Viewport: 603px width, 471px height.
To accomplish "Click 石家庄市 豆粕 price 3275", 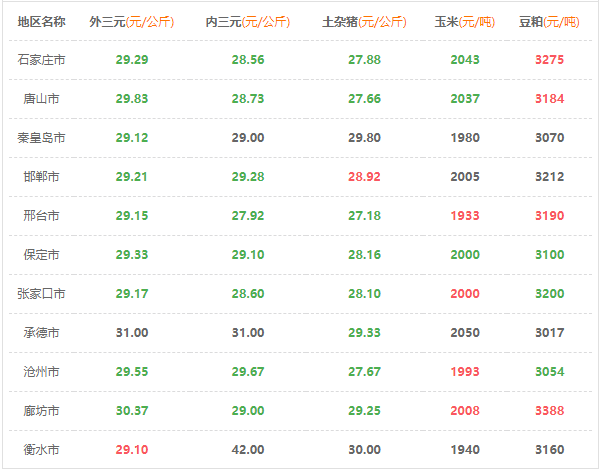I will coord(550,60).
